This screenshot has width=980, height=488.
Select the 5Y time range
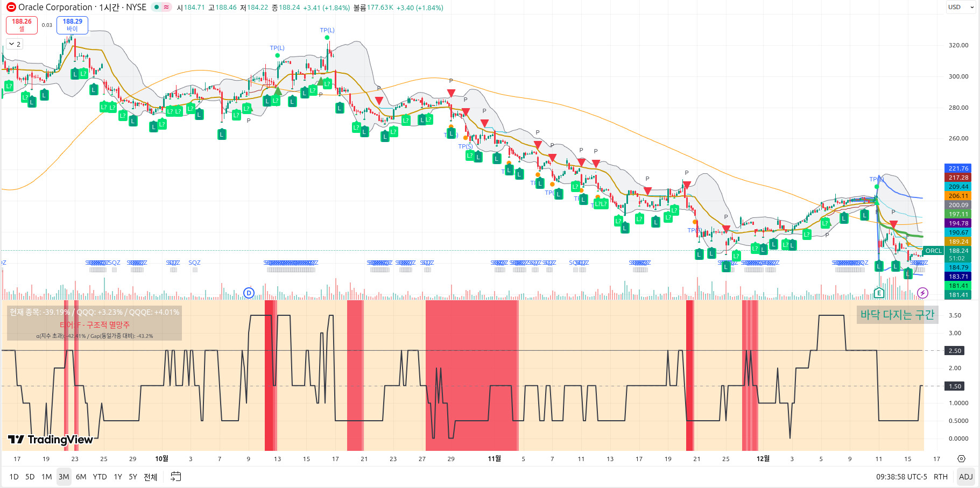133,477
